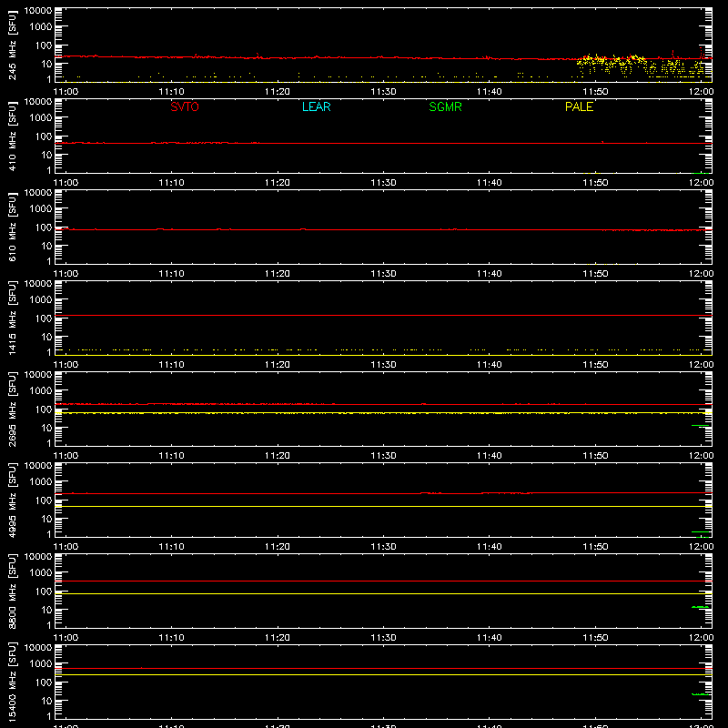The width and height of the screenshot is (728, 728).
Task: Click the green SGMR station label
Action: coord(445,106)
